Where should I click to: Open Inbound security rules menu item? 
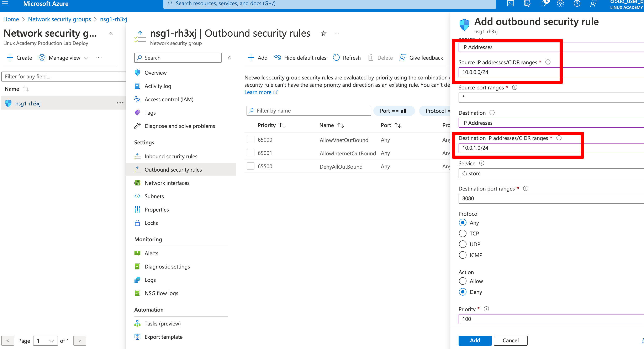click(171, 156)
